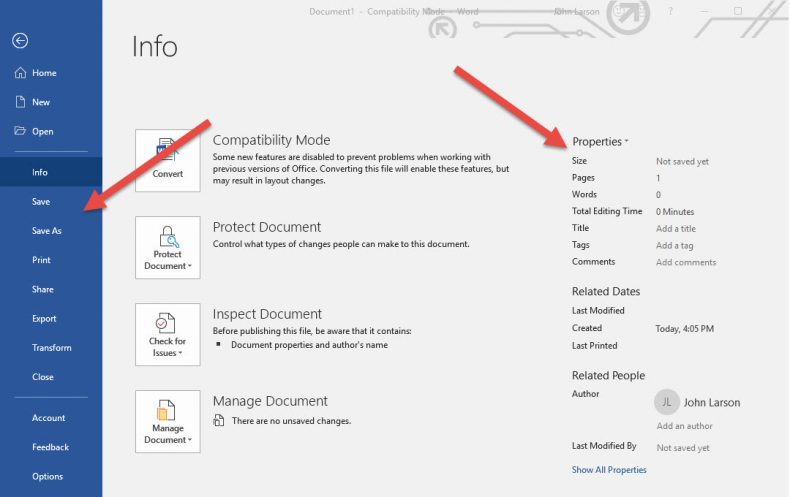Click the Open folder icon
The width and height of the screenshot is (790, 497).
(20, 131)
